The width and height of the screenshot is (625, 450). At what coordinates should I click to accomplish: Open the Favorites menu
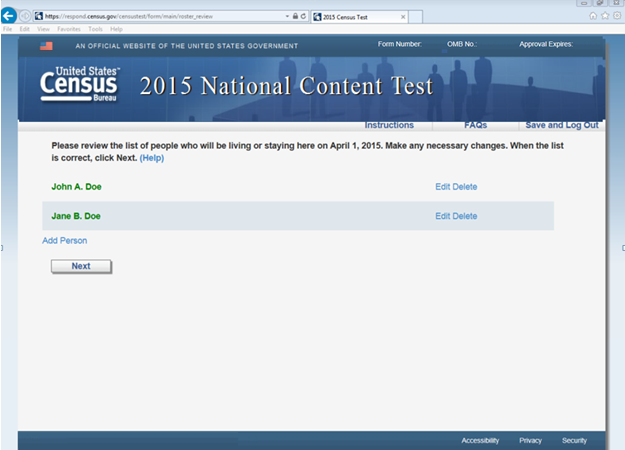coord(69,29)
